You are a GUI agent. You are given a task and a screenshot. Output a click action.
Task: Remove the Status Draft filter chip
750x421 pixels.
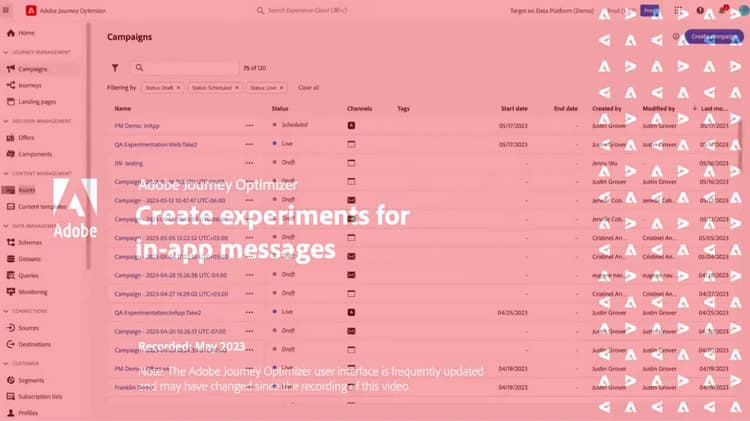(178, 88)
